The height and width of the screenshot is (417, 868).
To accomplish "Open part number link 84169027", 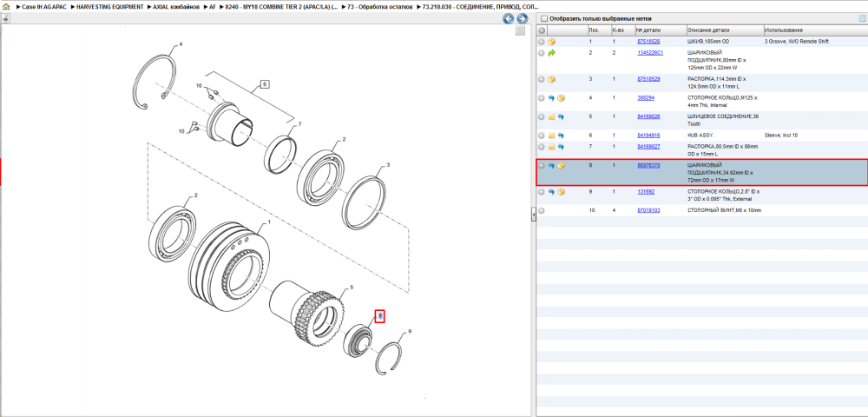I will pyautogui.click(x=648, y=147).
